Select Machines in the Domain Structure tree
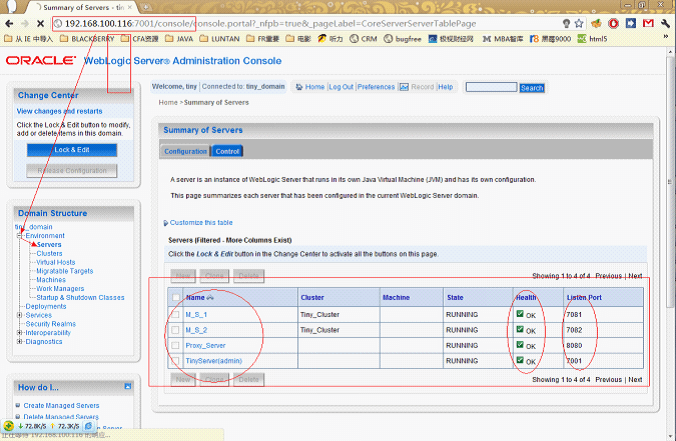Screen dimensions: 676x441 (51, 280)
